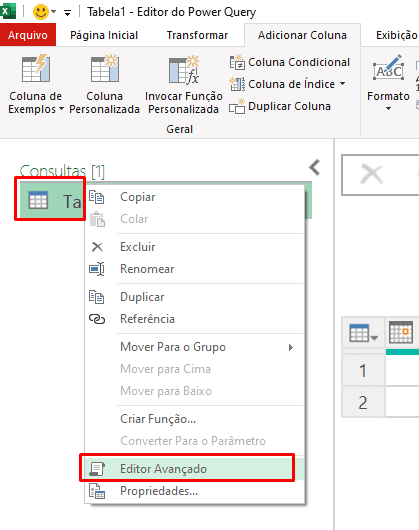Select row number 1 in the grid
Screen dimensions: 419x530
(363, 370)
